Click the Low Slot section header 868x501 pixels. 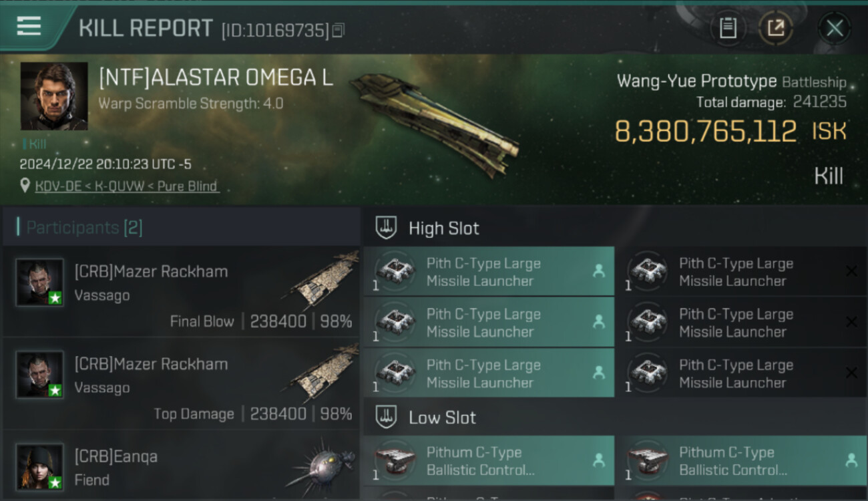coord(442,418)
